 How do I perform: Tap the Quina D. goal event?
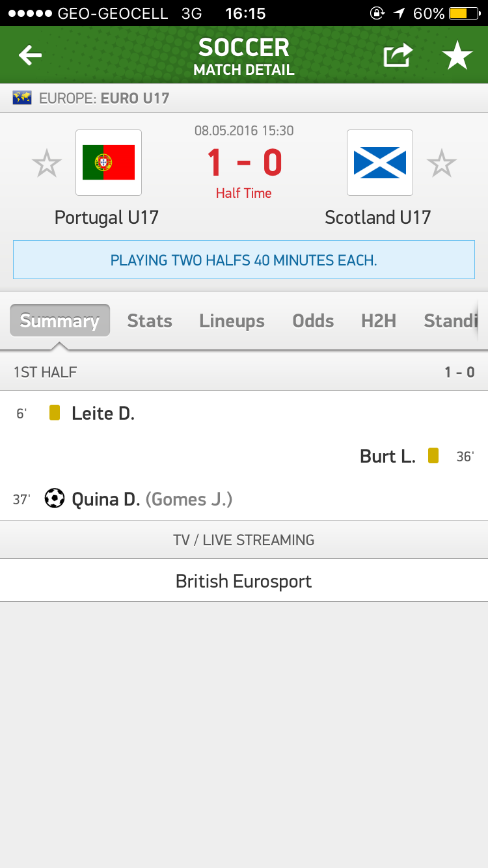(106, 499)
